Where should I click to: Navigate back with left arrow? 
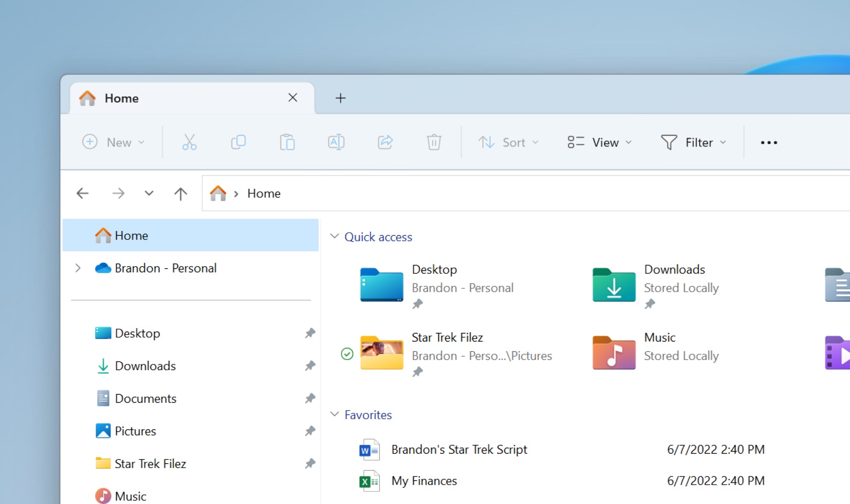(x=82, y=194)
